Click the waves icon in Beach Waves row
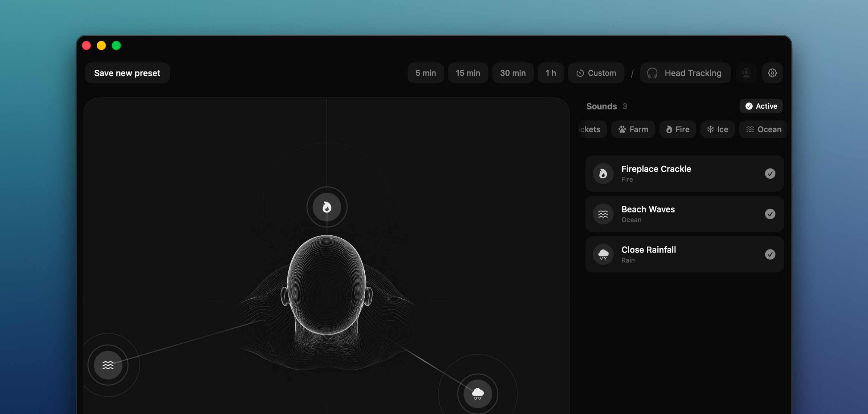This screenshot has width=868, height=414. coord(603,214)
